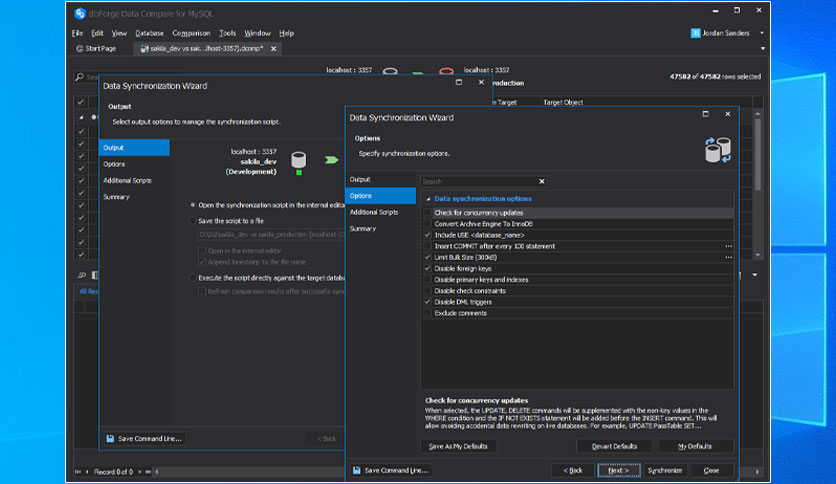Click Save Command Line in front wizard
This screenshot has height=484, width=836.
point(391,471)
